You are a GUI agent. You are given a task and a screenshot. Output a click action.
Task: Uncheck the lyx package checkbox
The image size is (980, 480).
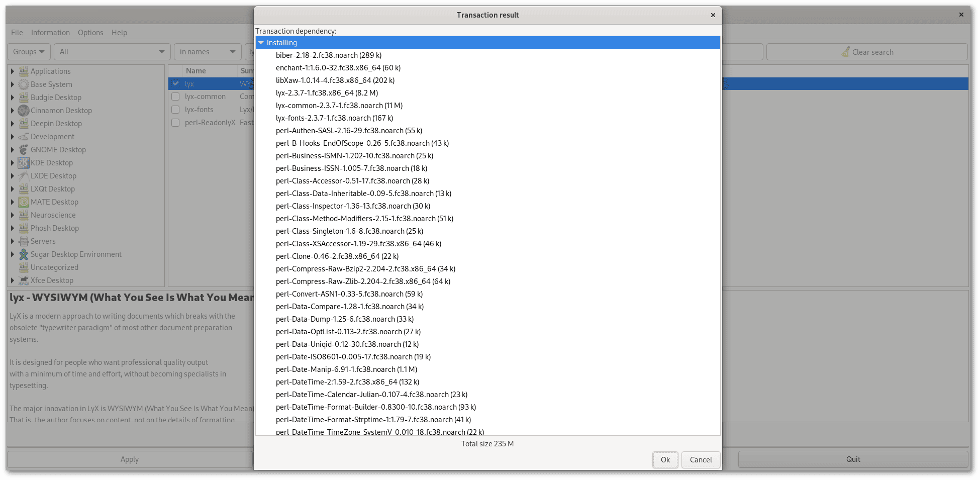(175, 84)
